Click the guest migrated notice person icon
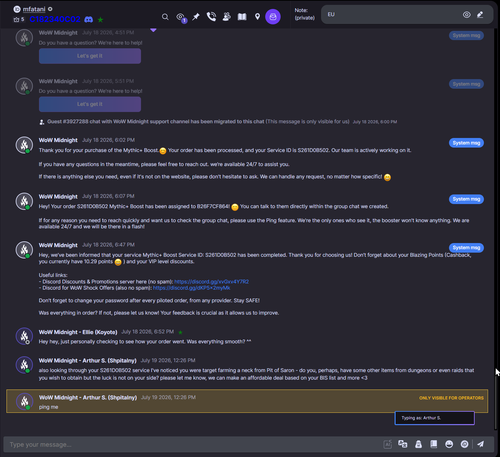This screenshot has width=500, height=457. pyautogui.click(x=42, y=122)
